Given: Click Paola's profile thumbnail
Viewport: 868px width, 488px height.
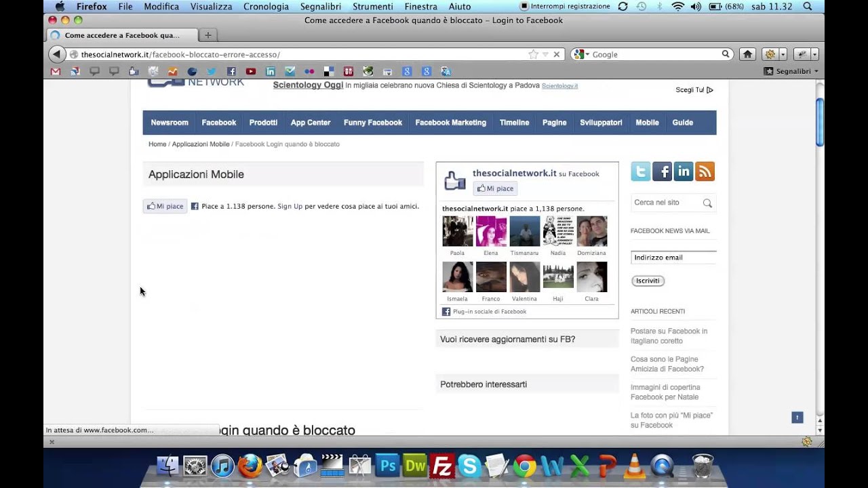Looking at the screenshot, I should point(458,231).
